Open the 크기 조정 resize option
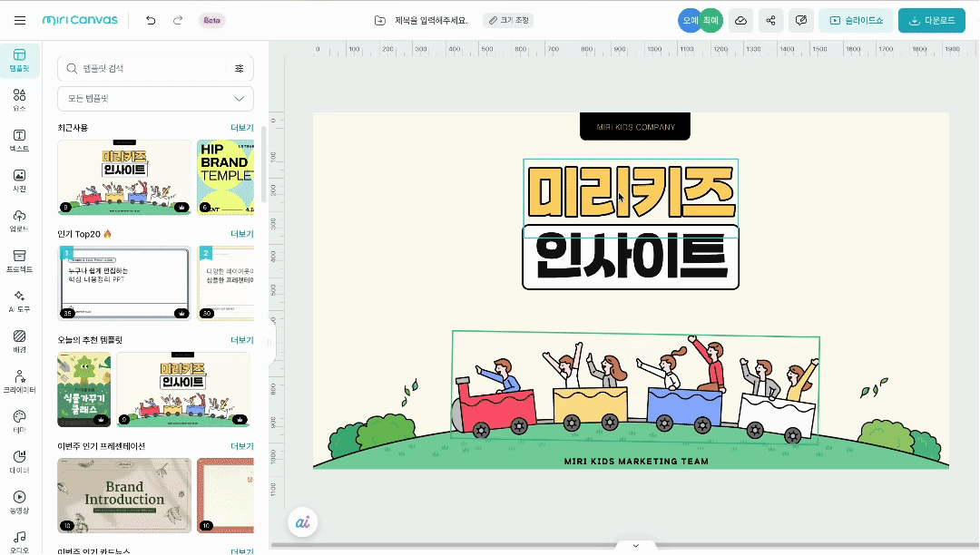 (509, 21)
